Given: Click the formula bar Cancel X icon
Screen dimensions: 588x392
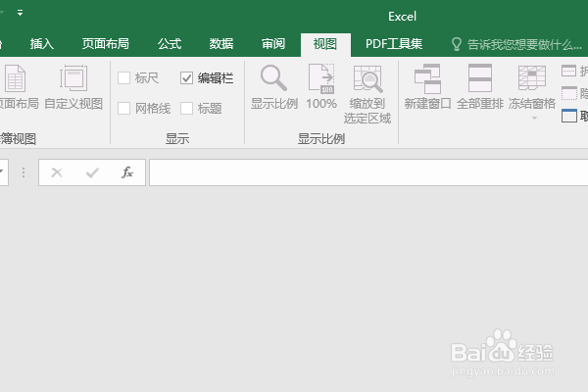Looking at the screenshot, I should [57, 172].
